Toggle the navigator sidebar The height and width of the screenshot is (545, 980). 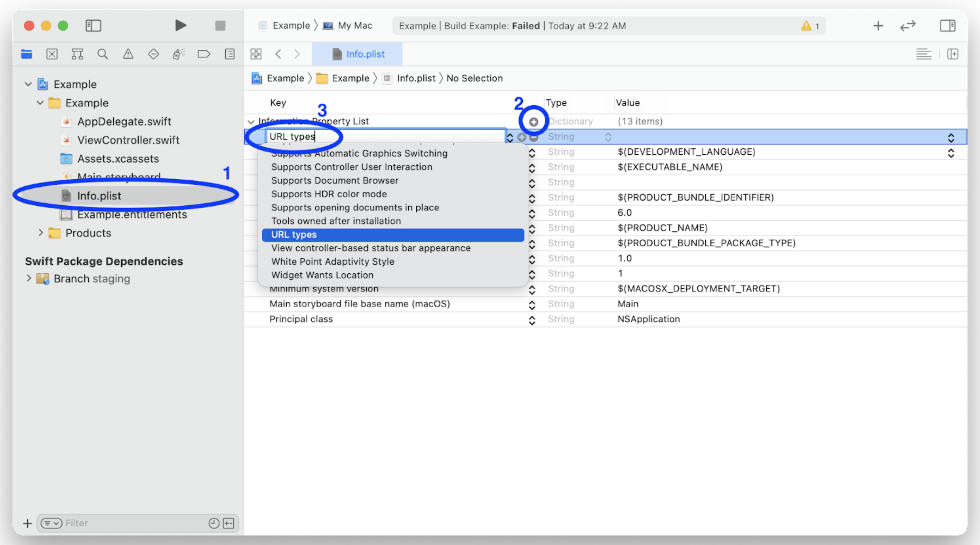[93, 25]
